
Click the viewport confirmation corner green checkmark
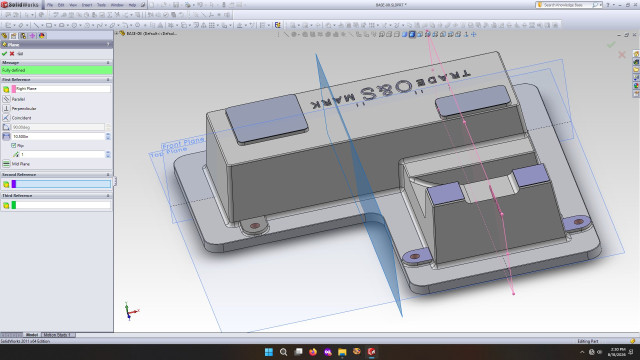611,44
